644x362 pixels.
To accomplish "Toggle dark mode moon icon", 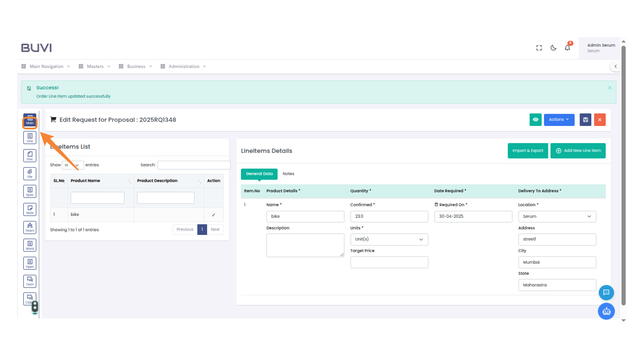I will click(553, 48).
